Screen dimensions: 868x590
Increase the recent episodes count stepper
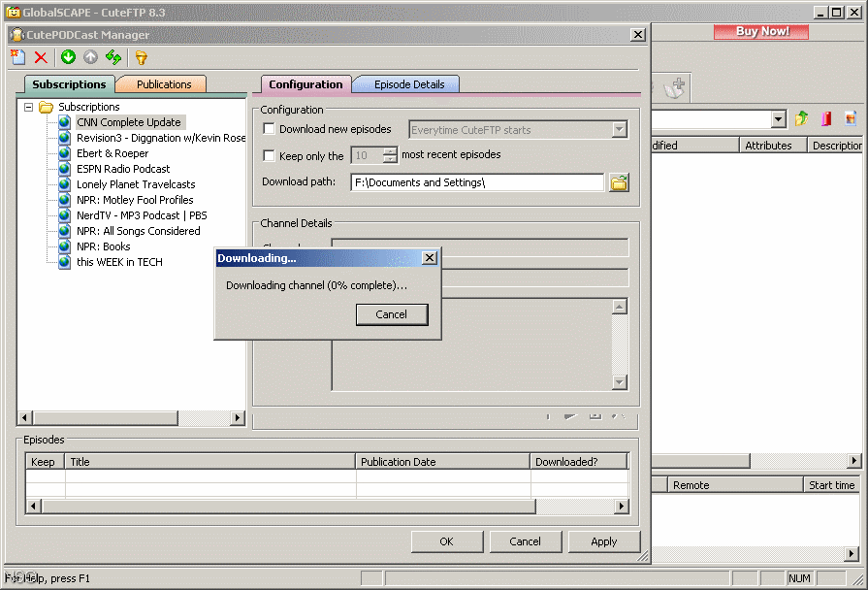point(390,150)
